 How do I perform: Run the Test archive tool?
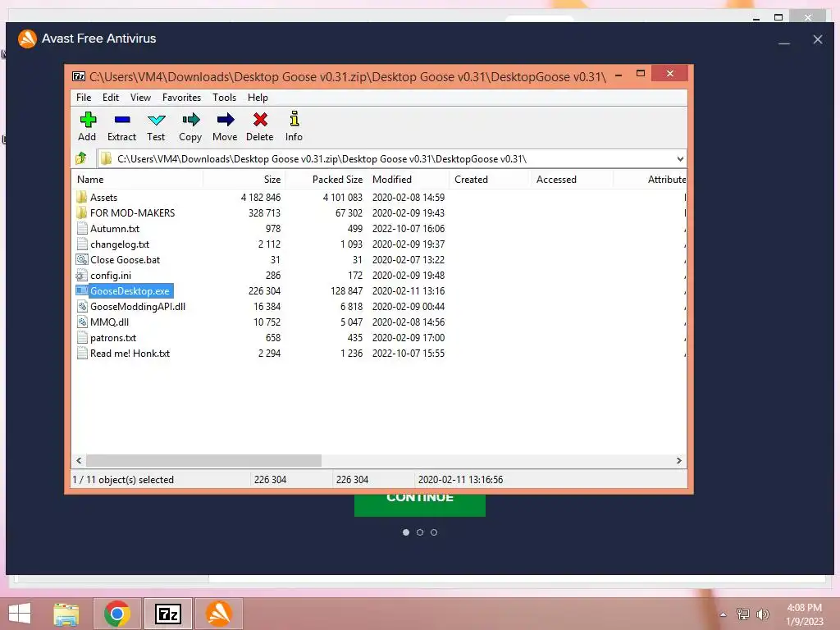point(157,120)
